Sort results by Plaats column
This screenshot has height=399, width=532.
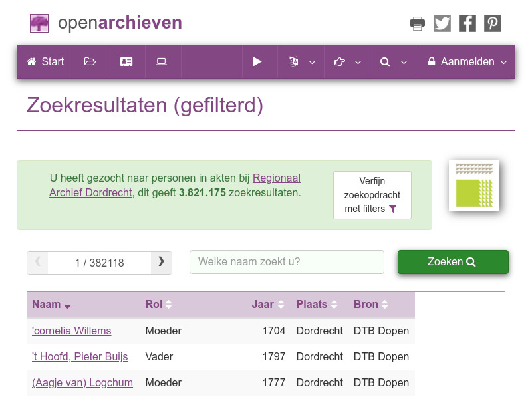point(317,305)
